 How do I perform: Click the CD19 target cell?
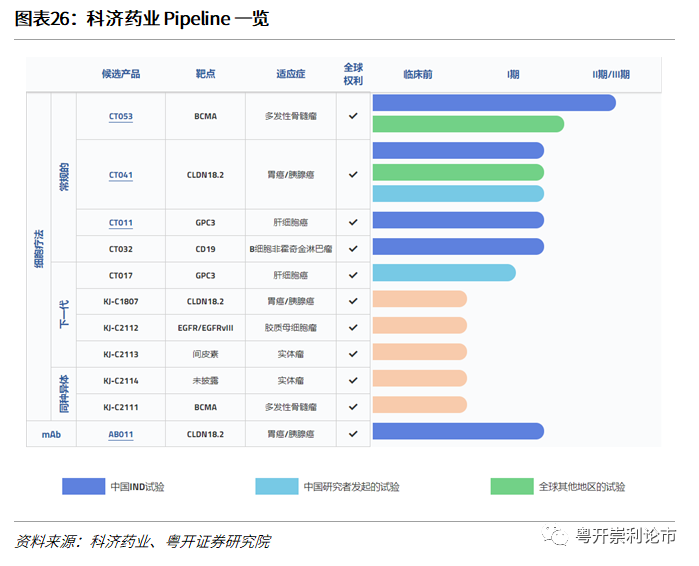(206, 249)
